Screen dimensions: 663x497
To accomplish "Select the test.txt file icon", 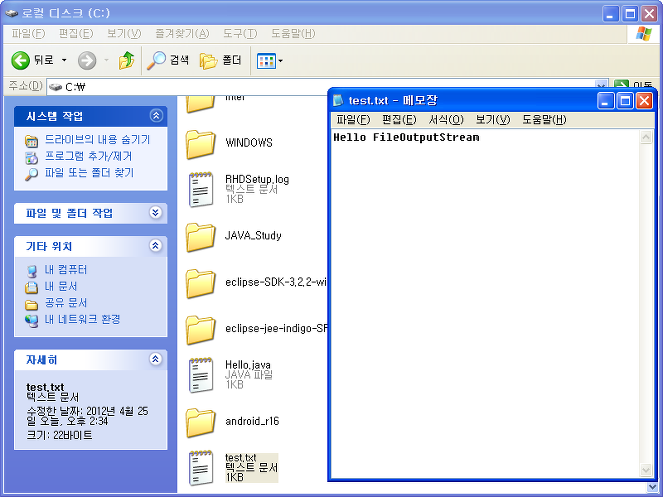I will click(x=200, y=468).
